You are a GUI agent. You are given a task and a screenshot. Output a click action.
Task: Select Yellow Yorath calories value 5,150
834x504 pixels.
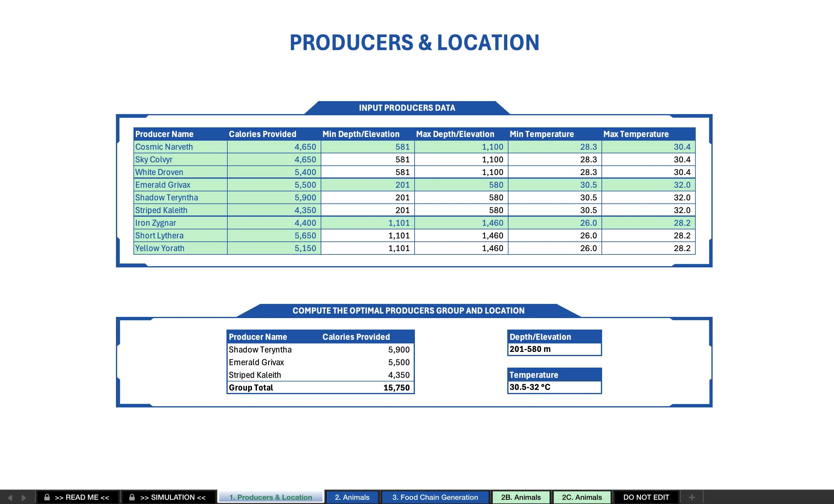[274, 248]
